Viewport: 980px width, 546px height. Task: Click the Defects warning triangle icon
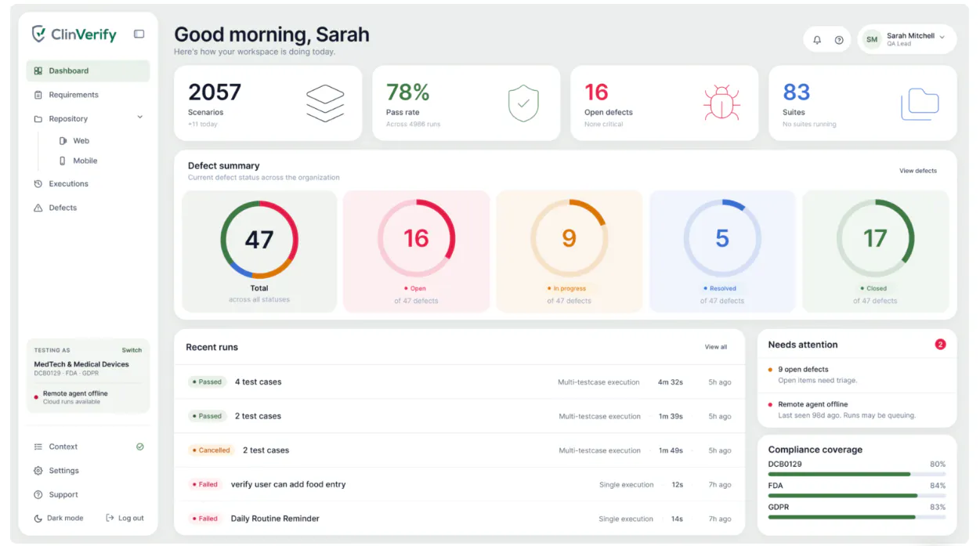coord(38,208)
